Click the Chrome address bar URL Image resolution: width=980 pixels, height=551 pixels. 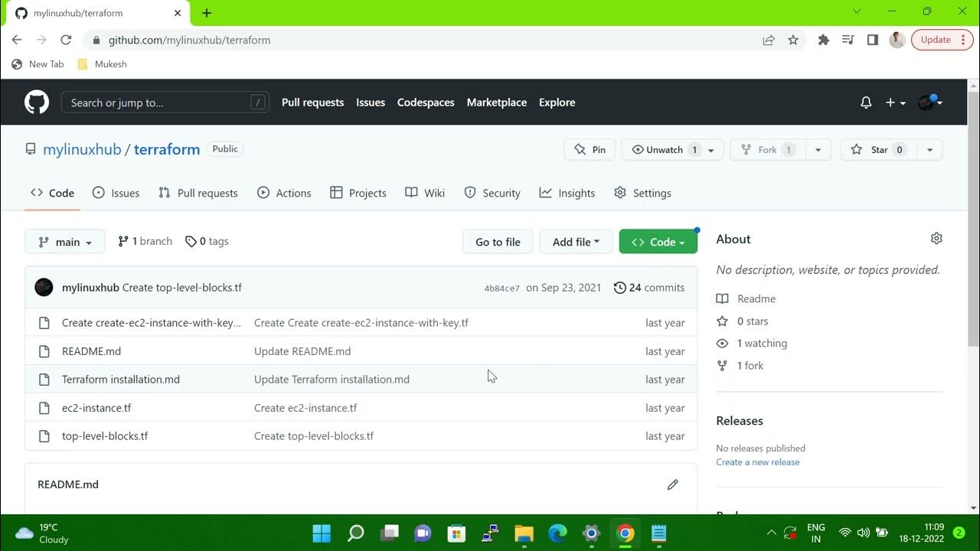tap(189, 40)
